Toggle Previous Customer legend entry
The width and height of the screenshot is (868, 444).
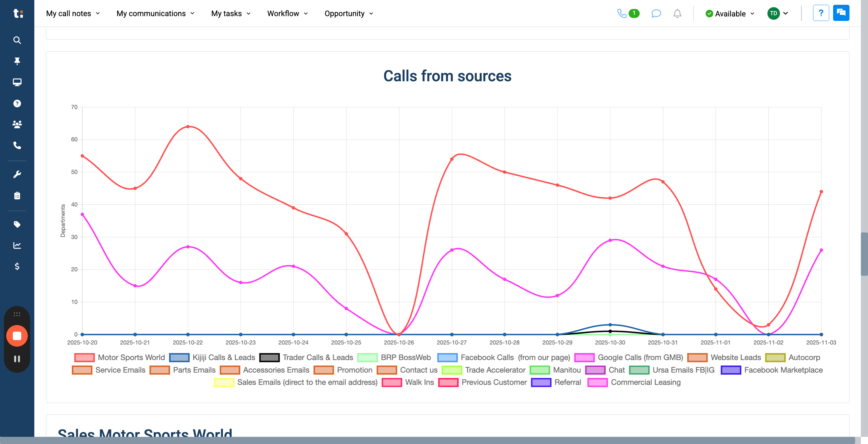(x=482, y=382)
